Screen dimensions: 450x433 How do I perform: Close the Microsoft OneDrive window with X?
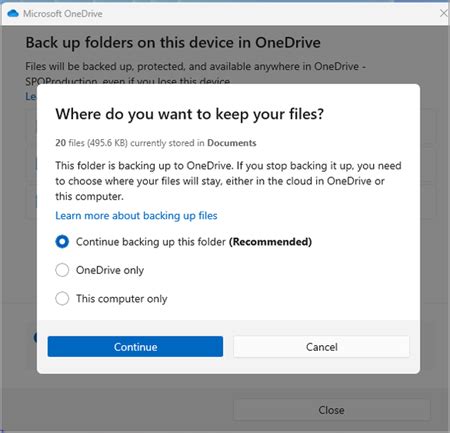point(444,13)
